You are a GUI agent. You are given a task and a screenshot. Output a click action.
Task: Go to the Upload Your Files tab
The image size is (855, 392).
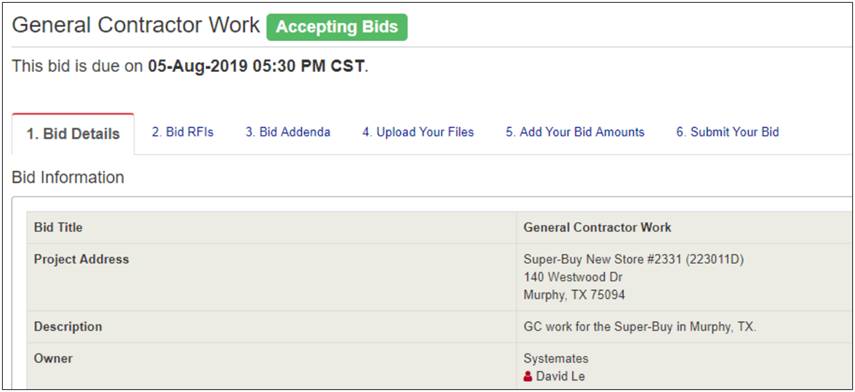click(418, 132)
